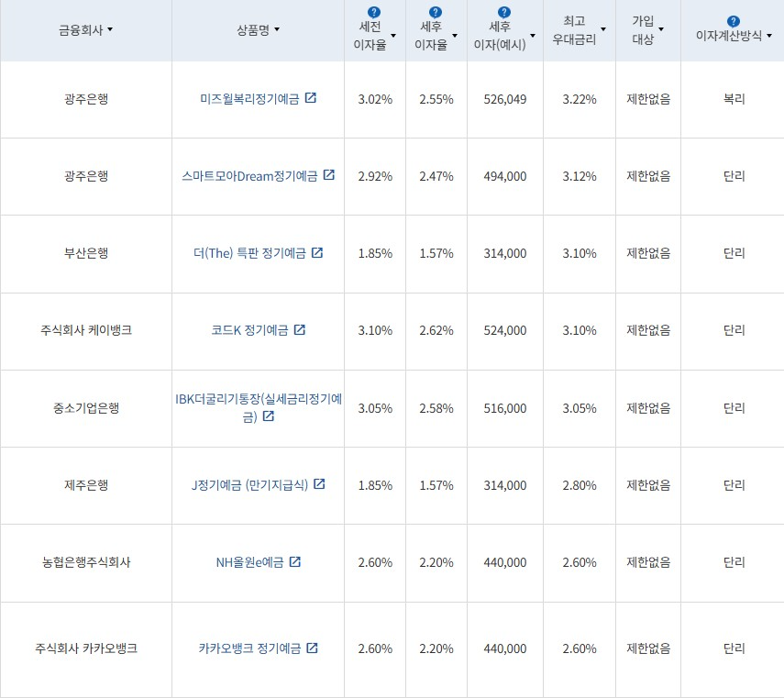Select the 제한없음 cell for 제주은행 row
This screenshot has width=784, height=698.
[647, 485]
